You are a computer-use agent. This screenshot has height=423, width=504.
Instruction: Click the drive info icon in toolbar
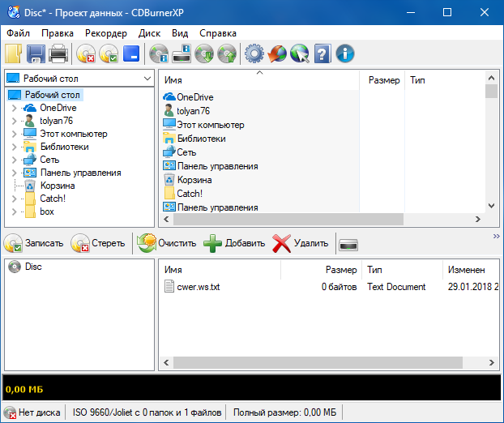(x=159, y=54)
